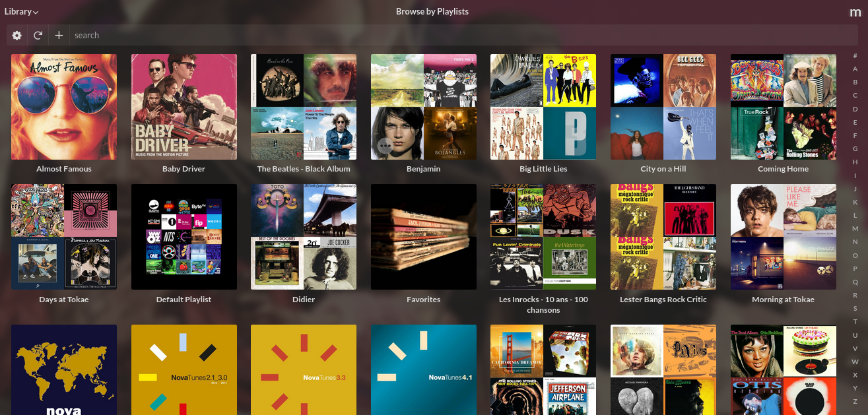Jump to letter L in index
Viewport: 868px width, 415px height.
click(x=855, y=215)
